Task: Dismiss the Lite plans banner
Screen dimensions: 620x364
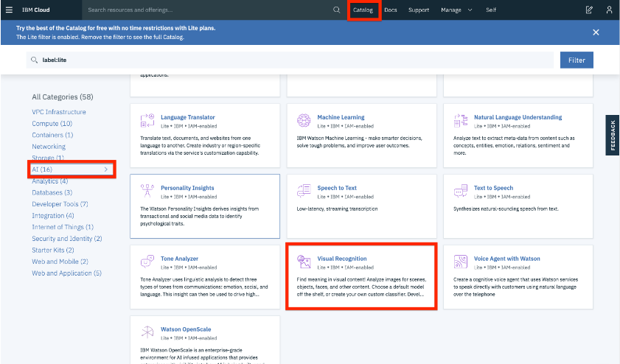Action: (x=596, y=32)
